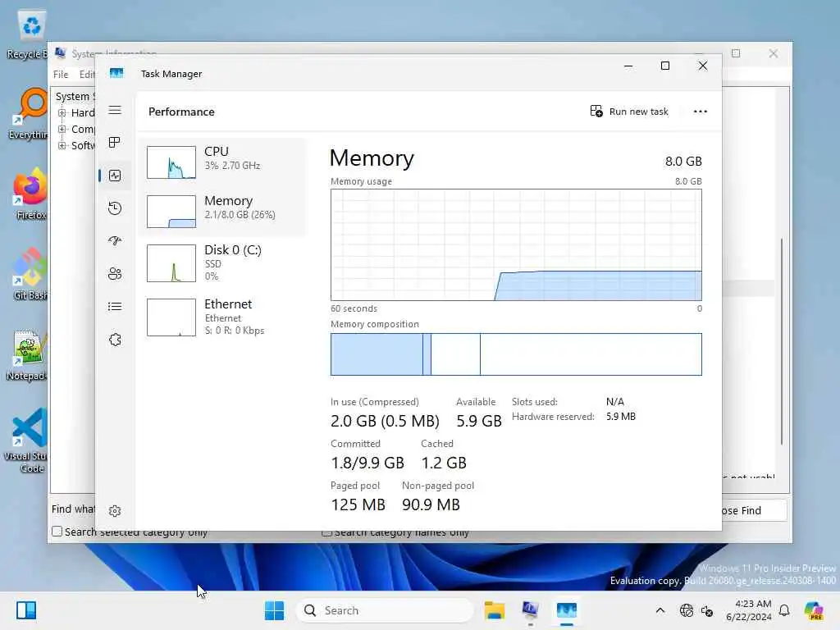This screenshot has width=840, height=630.
Task: Open the Windows Start menu
Action: 274,610
